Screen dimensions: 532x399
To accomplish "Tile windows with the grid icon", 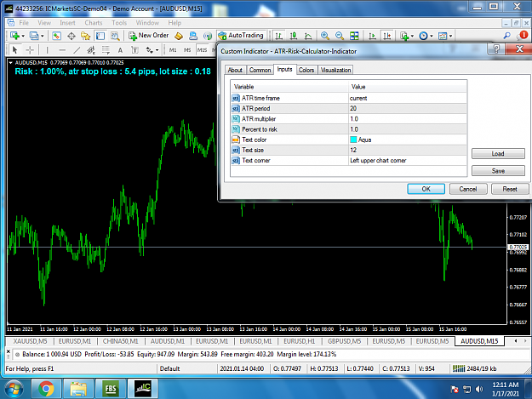I will [x=354, y=36].
